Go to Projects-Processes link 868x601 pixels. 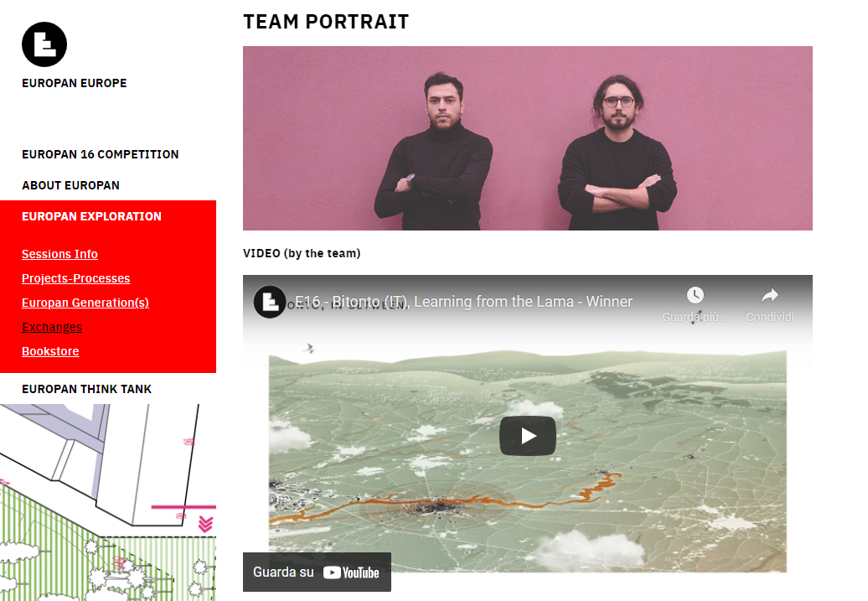click(x=76, y=278)
